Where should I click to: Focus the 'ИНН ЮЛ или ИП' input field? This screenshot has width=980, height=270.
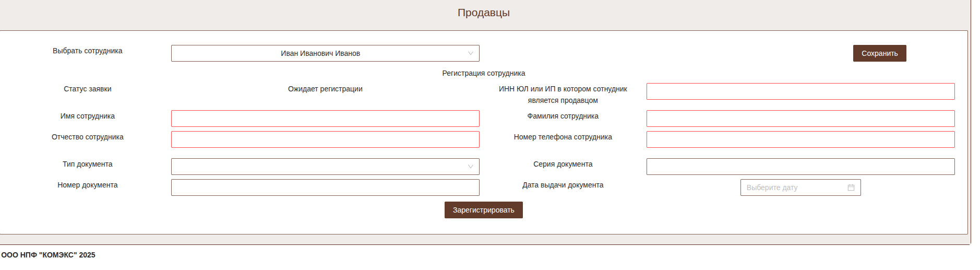(x=800, y=91)
